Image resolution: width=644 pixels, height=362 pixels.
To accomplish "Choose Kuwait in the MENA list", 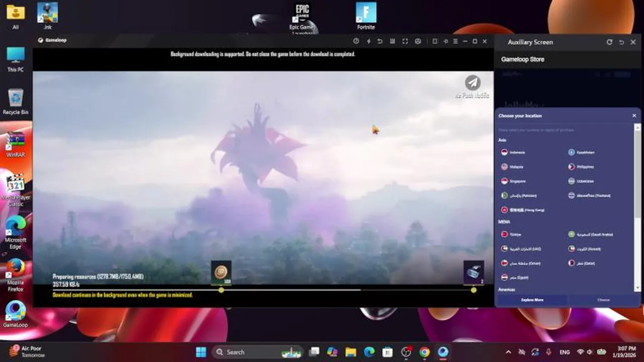I will (585, 248).
